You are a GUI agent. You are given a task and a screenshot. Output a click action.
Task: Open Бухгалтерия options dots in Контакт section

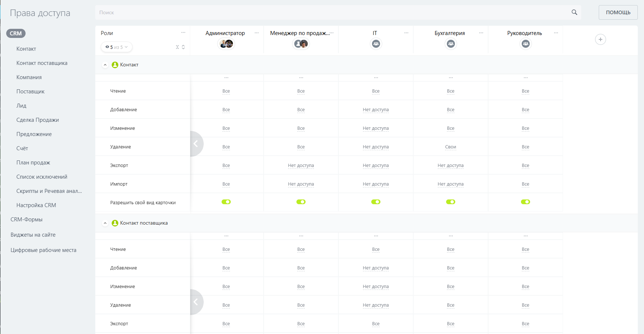point(451,78)
